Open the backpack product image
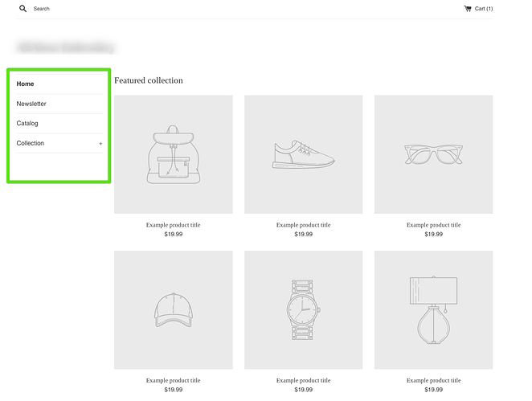Image resolution: width=532 pixels, height=401 pixels. [x=174, y=154]
